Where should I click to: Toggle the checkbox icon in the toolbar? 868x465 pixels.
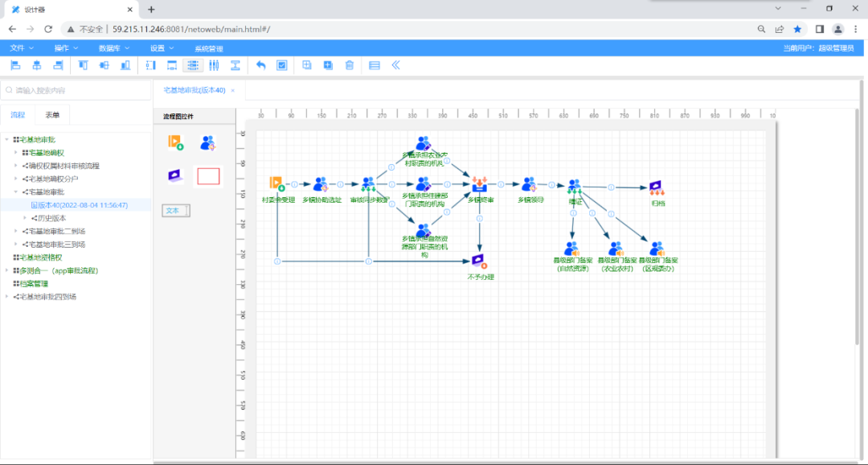282,65
